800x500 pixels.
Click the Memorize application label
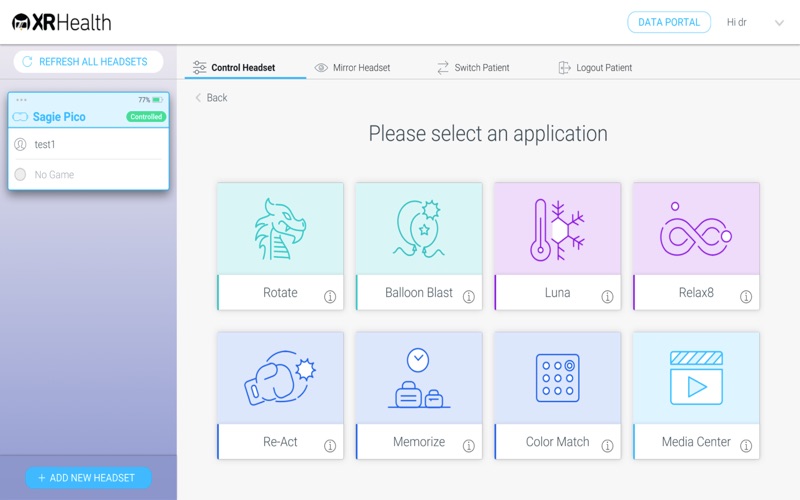(419, 441)
